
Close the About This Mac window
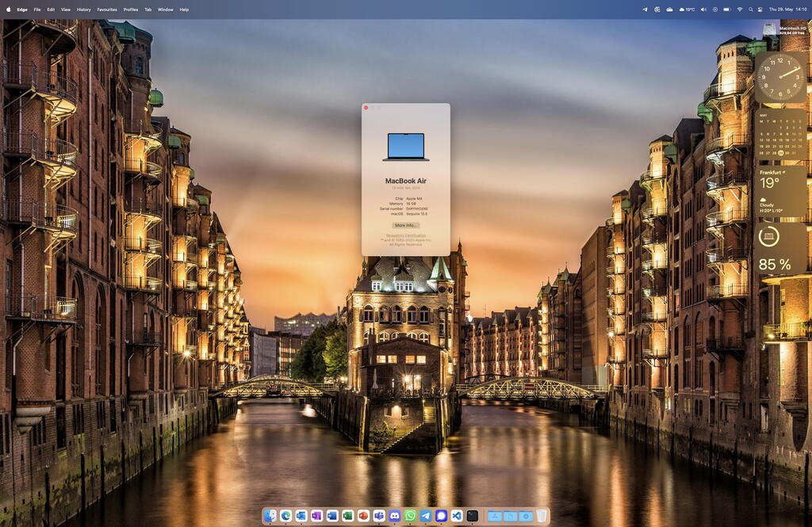click(x=366, y=108)
